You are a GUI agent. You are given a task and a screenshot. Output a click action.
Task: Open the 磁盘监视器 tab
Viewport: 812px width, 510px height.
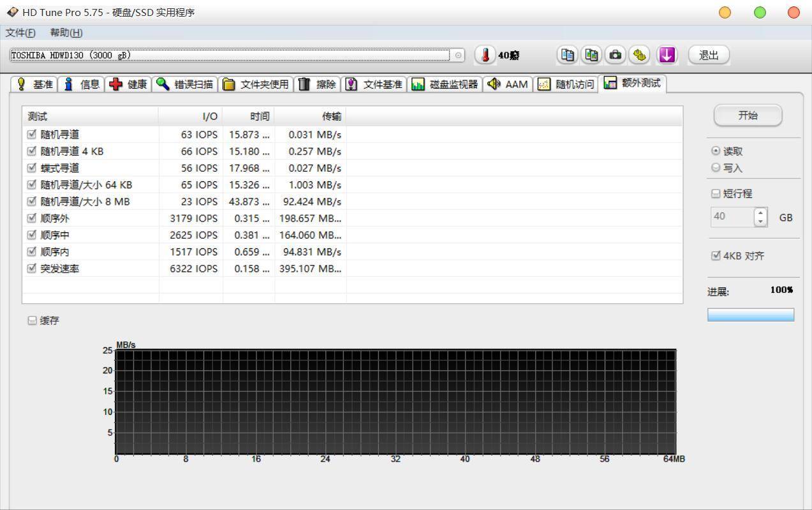pyautogui.click(x=445, y=84)
